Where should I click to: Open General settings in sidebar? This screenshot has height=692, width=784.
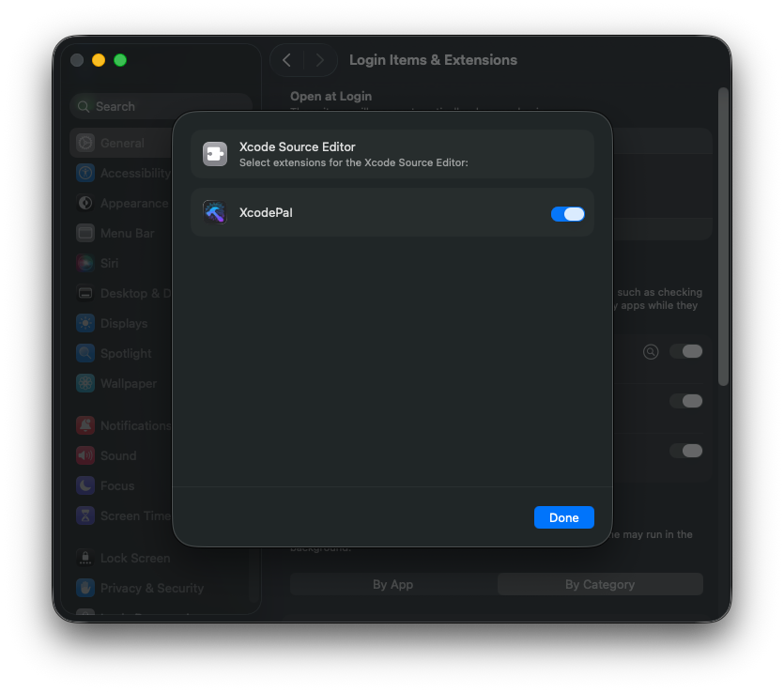[x=121, y=143]
